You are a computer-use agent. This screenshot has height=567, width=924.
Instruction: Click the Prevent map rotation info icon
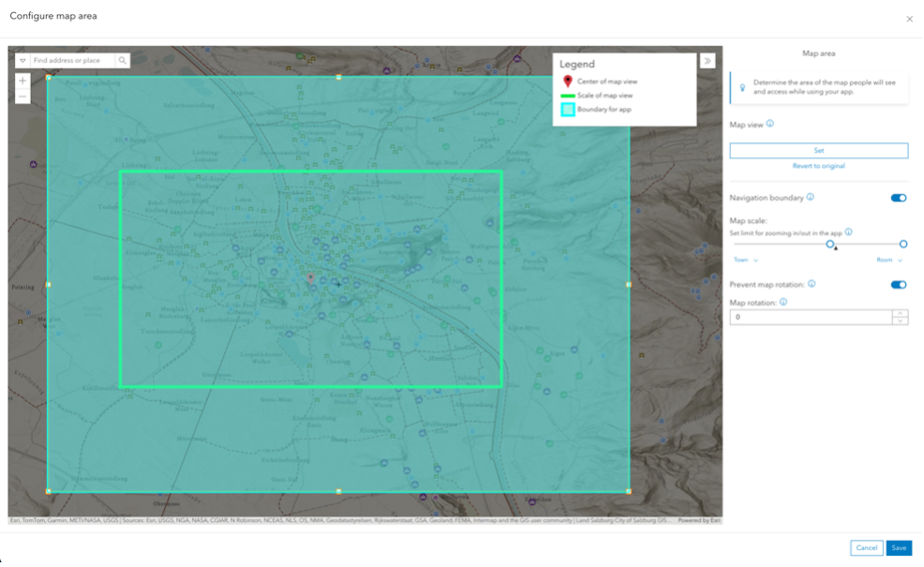click(811, 285)
